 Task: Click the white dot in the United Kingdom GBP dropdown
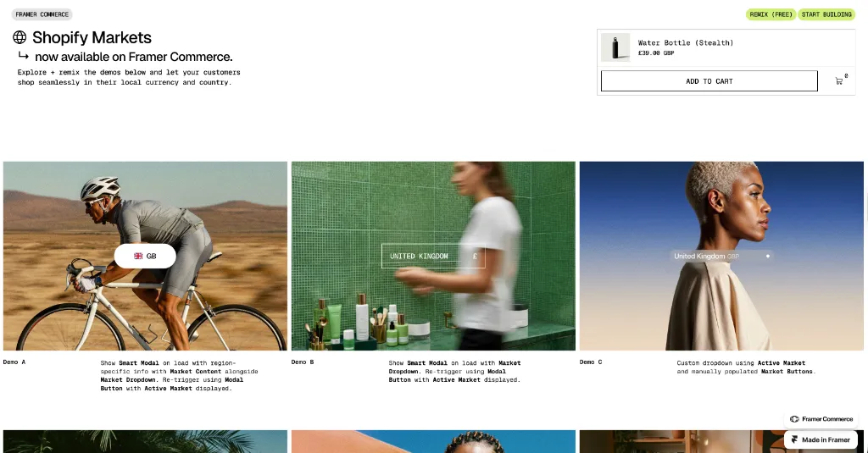pyautogui.click(x=768, y=256)
